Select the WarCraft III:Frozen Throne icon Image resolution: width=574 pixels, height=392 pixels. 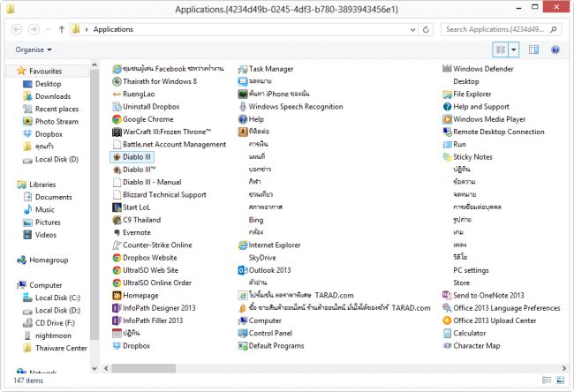[117, 132]
